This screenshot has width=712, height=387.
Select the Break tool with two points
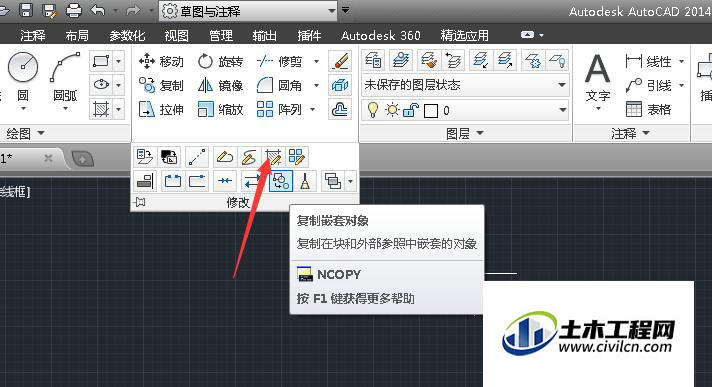pos(173,181)
